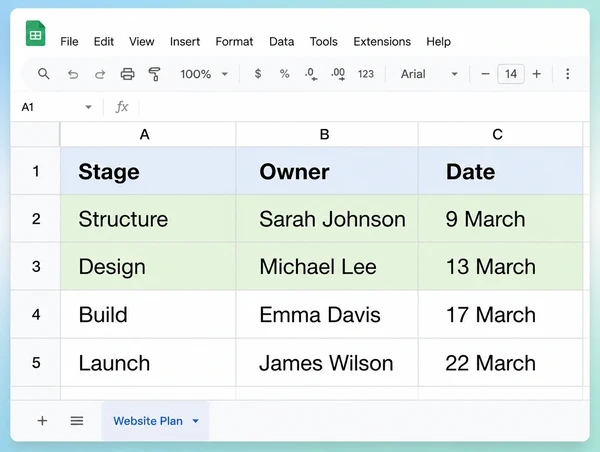Expand the A1 name box dropdown arrow
600x452 pixels.
pos(88,107)
